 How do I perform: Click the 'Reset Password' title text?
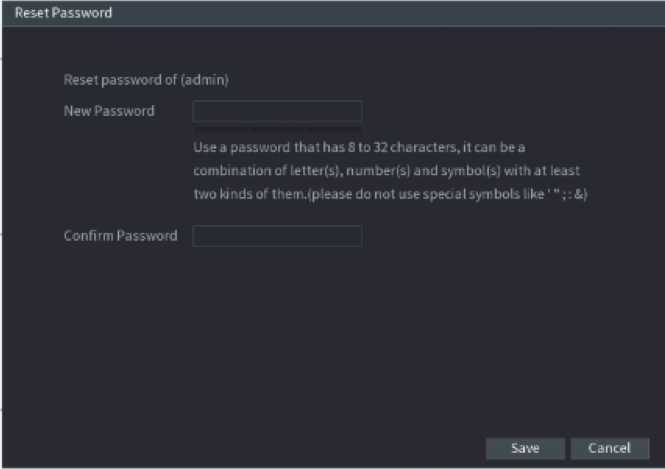63,14
